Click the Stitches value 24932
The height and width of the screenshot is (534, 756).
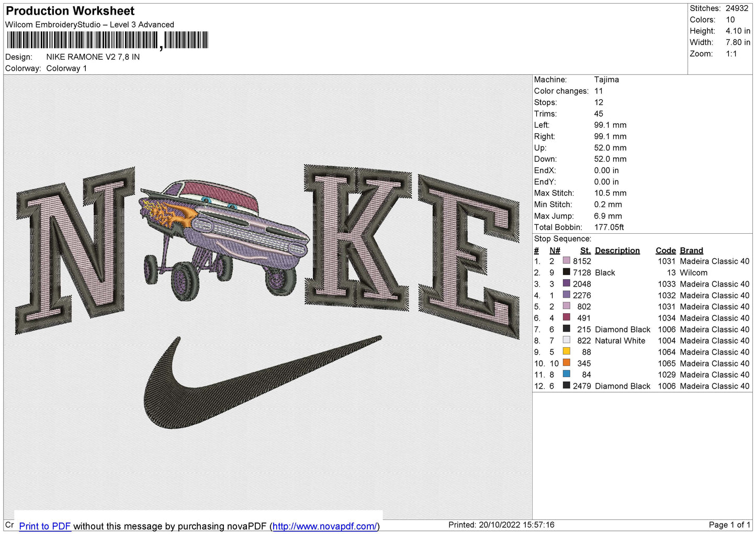click(737, 8)
